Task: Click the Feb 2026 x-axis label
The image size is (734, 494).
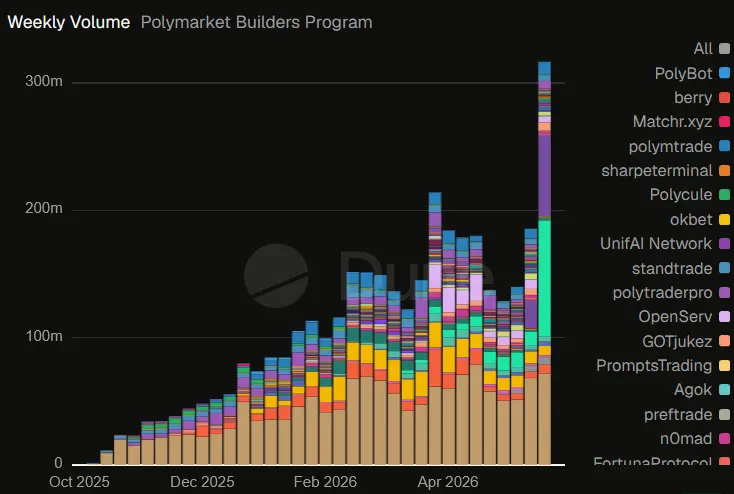Action: (325, 482)
